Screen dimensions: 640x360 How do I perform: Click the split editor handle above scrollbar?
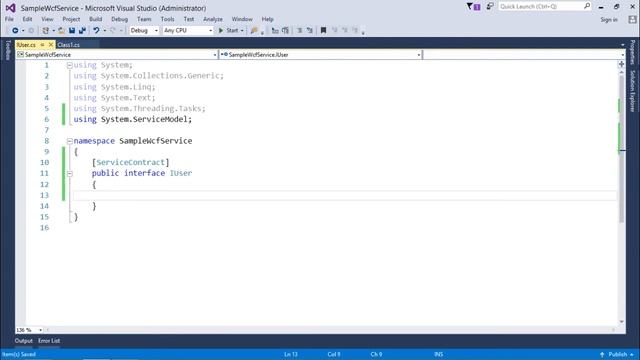tap(621, 64)
